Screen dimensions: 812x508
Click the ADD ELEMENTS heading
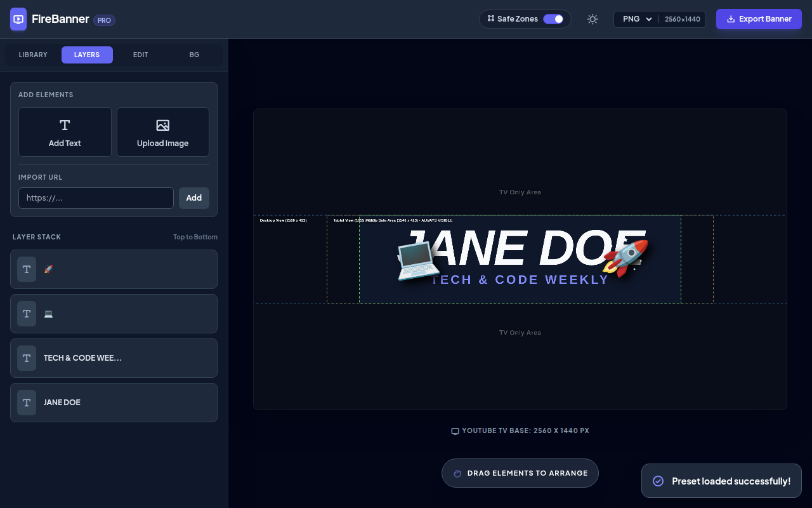click(46, 95)
